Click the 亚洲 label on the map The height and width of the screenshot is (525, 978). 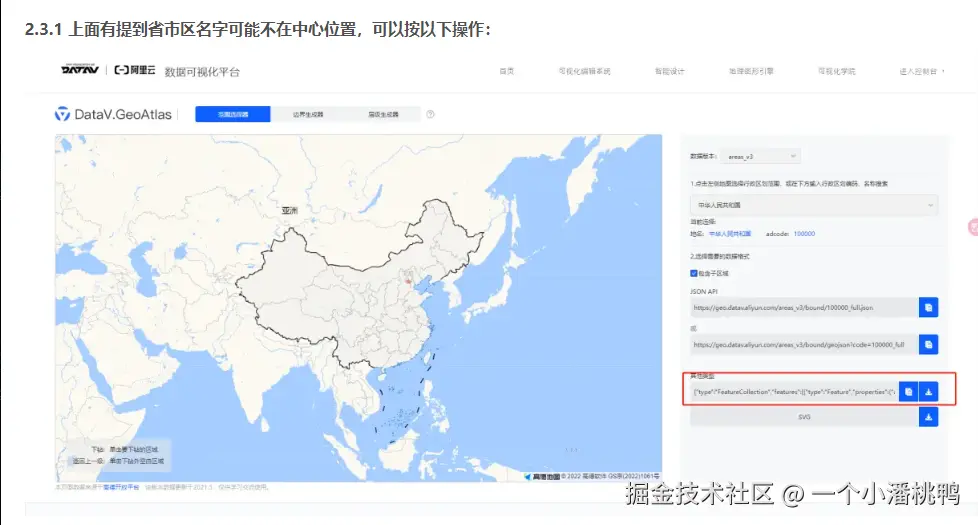pos(289,210)
